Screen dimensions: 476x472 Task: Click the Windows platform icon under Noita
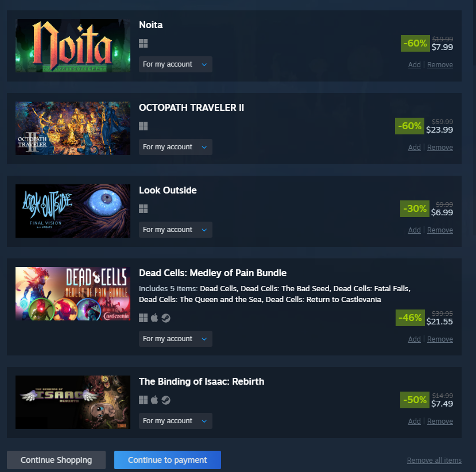point(144,44)
